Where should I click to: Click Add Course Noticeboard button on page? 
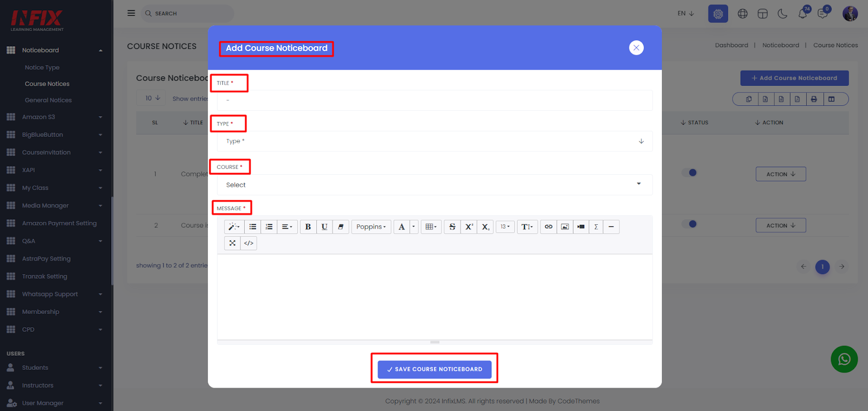tap(794, 78)
